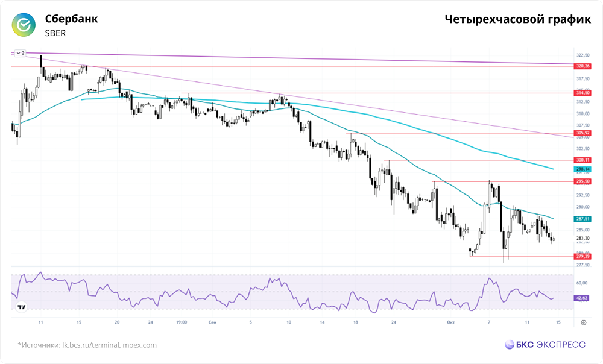Click the Окт month label on time axis
This screenshot has width=603, height=364.
point(450,322)
